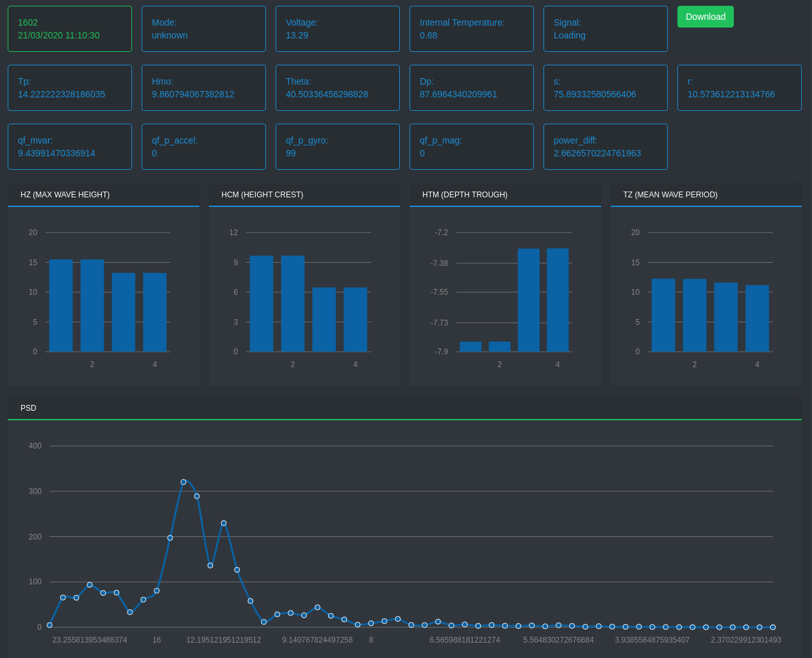Screen dimensions: 812x658
Task: Click the Theta value card
Action: tap(338, 88)
